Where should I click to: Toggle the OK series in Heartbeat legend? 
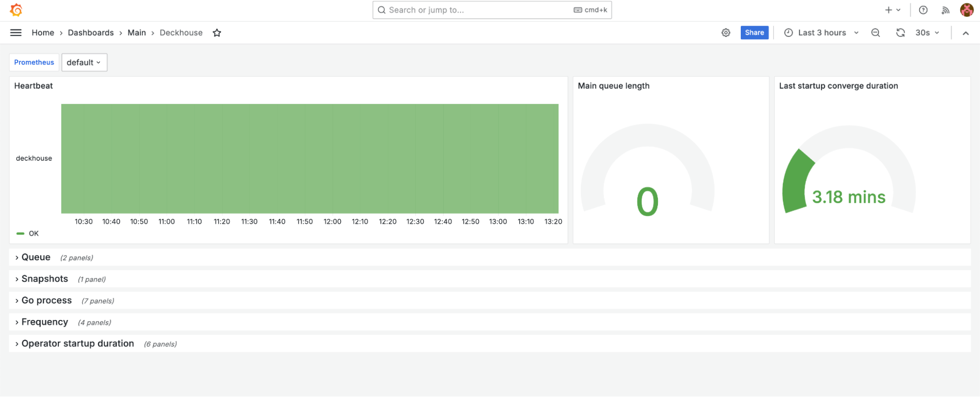(x=33, y=234)
